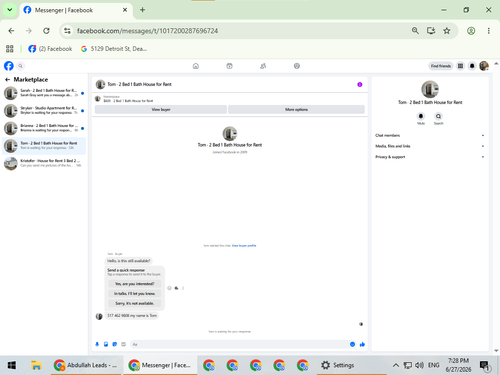
Task: Click the site information icon in address bar
Action: [x=67, y=31]
